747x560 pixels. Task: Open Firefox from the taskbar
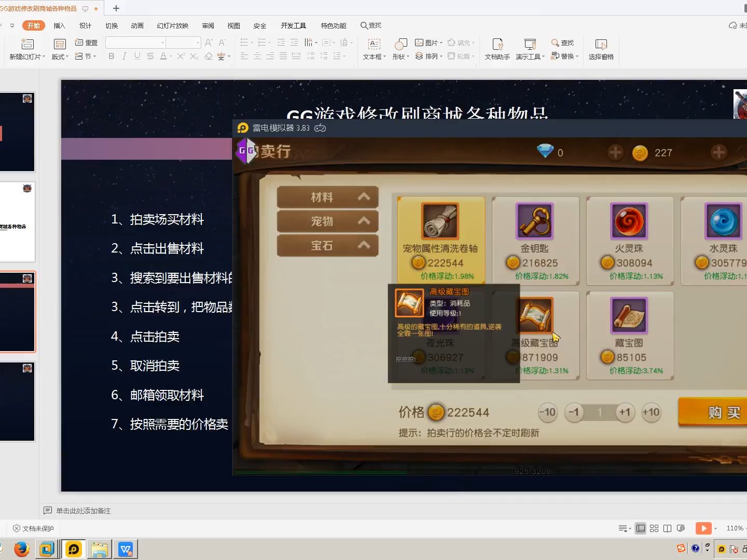click(x=21, y=549)
